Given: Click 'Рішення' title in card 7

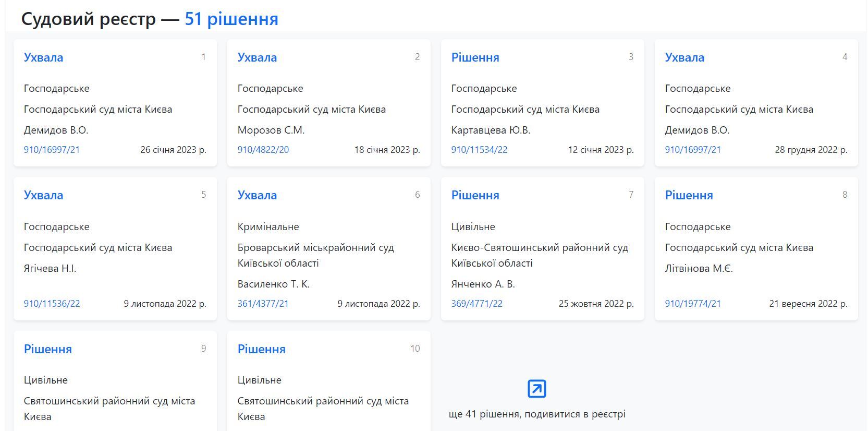Looking at the screenshot, I should 475,195.
